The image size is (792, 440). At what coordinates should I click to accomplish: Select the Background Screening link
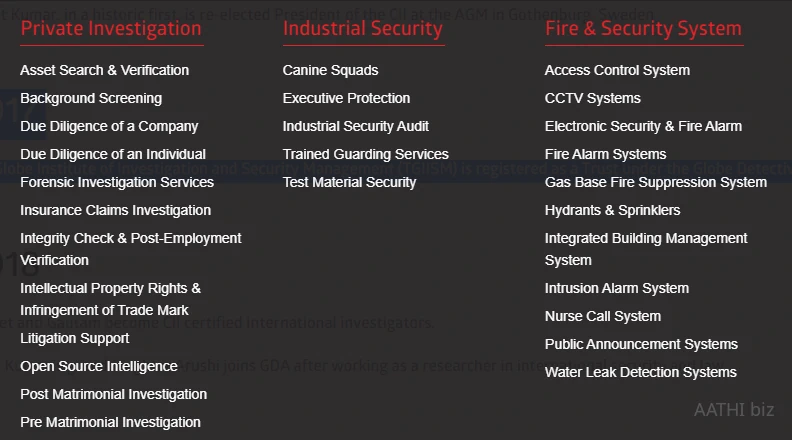coord(91,98)
